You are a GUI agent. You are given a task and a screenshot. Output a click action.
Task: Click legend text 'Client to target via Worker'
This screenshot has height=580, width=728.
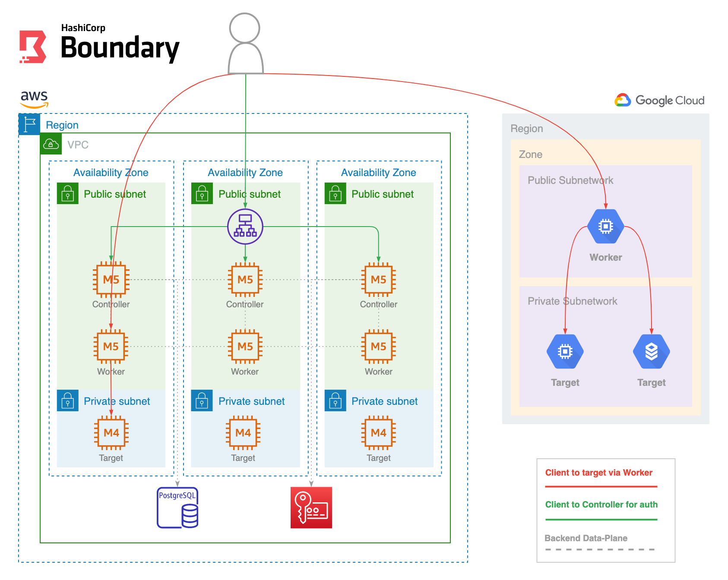pyautogui.click(x=599, y=473)
